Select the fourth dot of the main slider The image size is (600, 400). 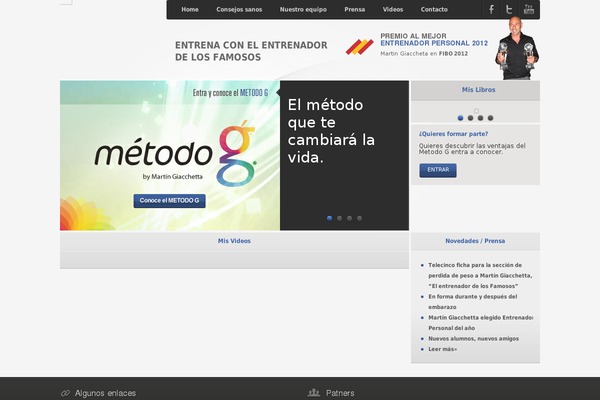[x=359, y=218]
